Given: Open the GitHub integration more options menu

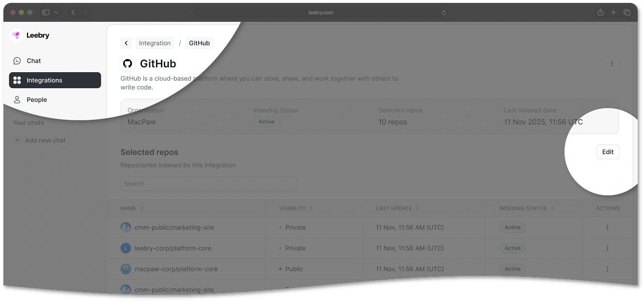Looking at the screenshot, I should (612, 64).
